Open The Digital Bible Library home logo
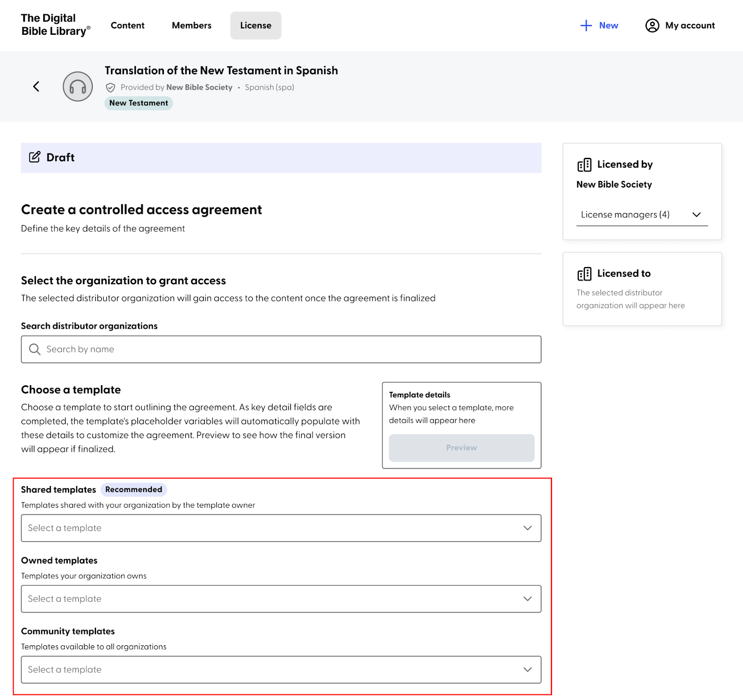Image resolution: width=743 pixels, height=700 pixels. coord(55,25)
